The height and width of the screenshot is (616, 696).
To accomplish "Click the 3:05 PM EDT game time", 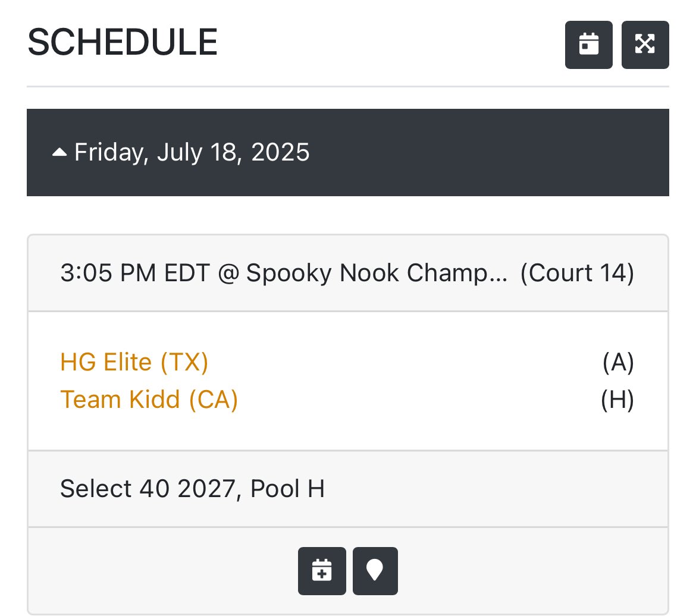I will (x=135, y=272).
